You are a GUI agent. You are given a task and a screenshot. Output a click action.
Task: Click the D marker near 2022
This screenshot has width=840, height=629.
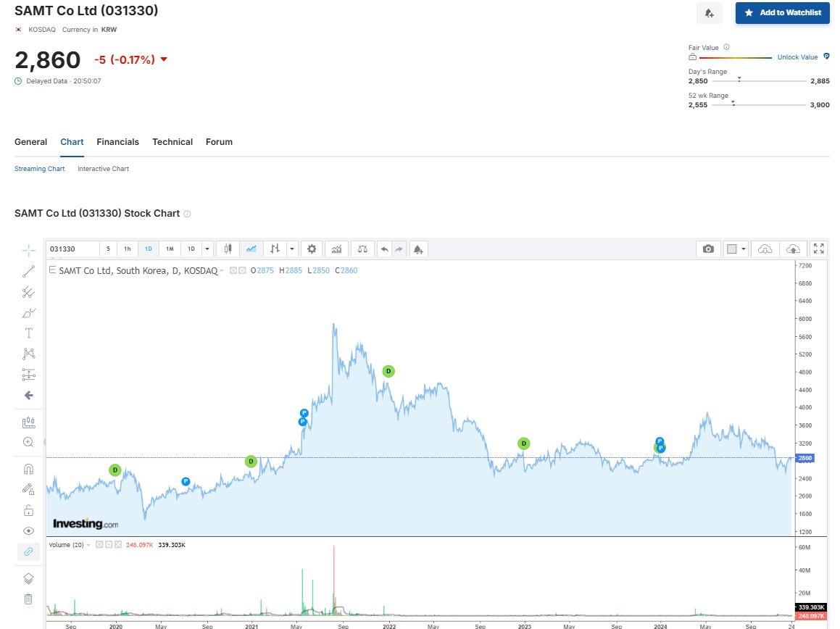pos(388,371)
